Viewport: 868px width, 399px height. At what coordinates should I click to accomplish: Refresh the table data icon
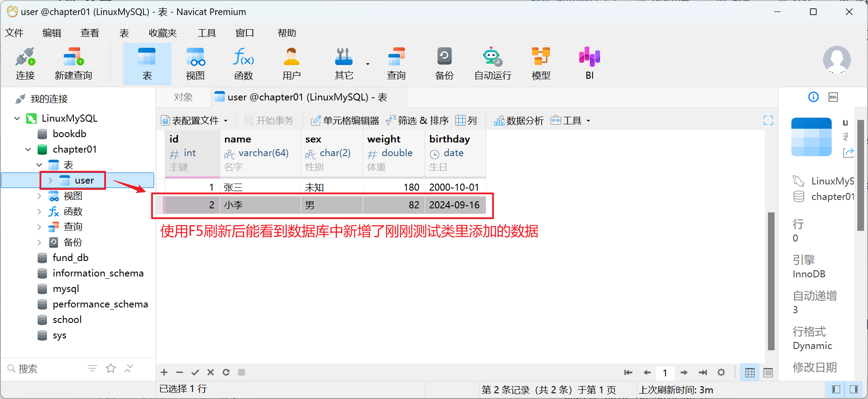[x=226, y=372]
